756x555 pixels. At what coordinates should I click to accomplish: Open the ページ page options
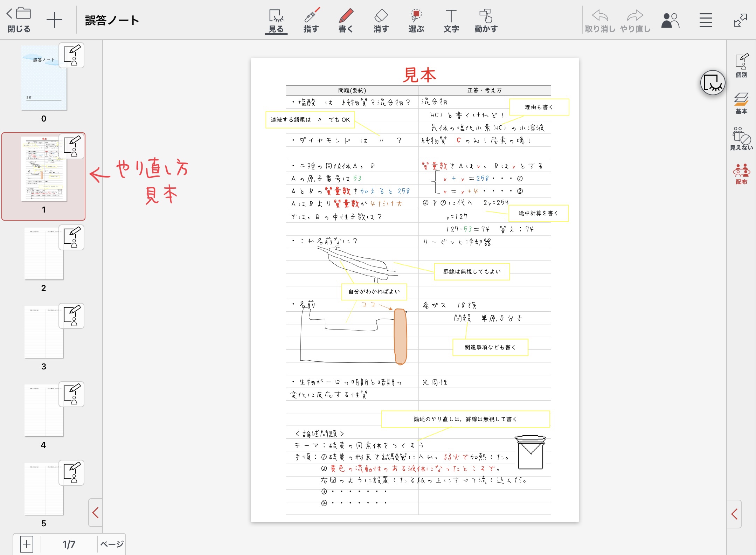coord(112,544)
